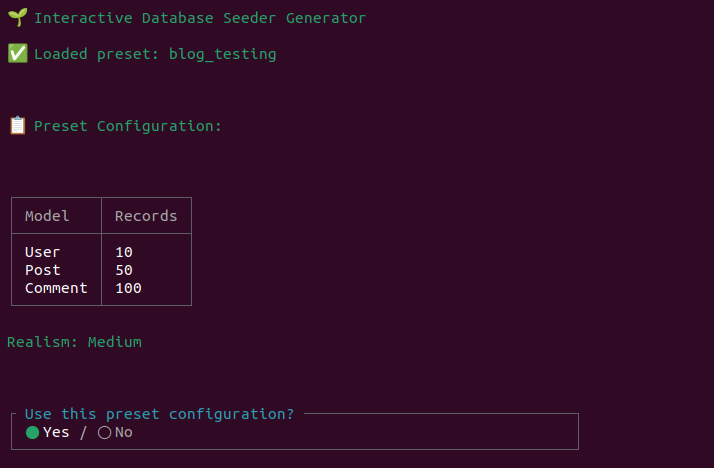Image resolution: width=714 pixels, height=468 pixels.
Task: Click the Post record count of 50
Action: point(124,270)
